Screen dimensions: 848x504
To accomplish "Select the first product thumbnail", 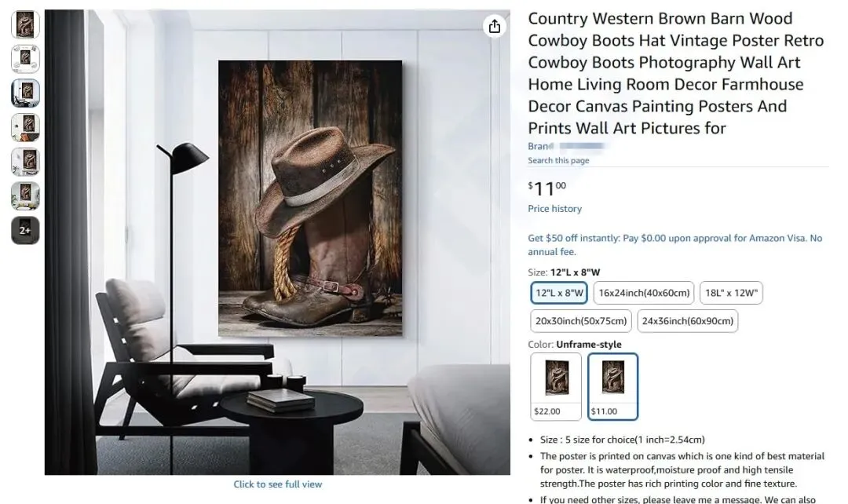I will tap(25, 24).
